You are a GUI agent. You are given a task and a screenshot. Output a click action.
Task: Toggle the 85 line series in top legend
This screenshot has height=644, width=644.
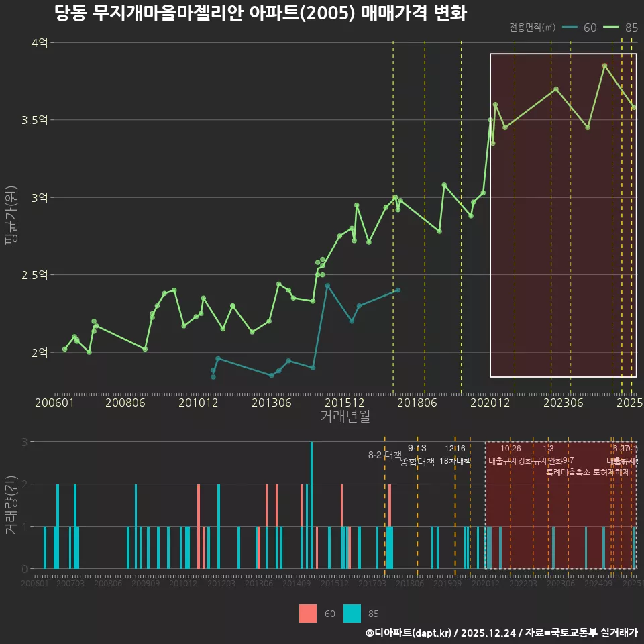coord(621,28)
